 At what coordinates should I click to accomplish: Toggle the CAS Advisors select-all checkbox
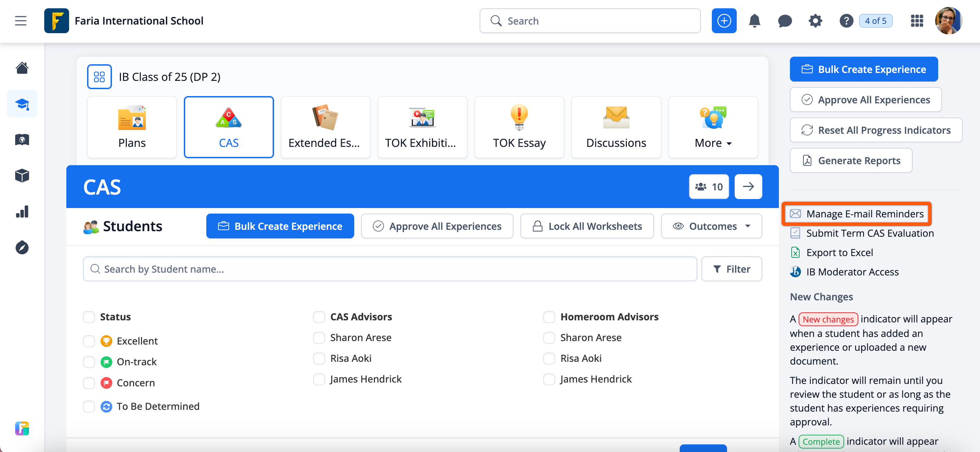pos(319,317)
